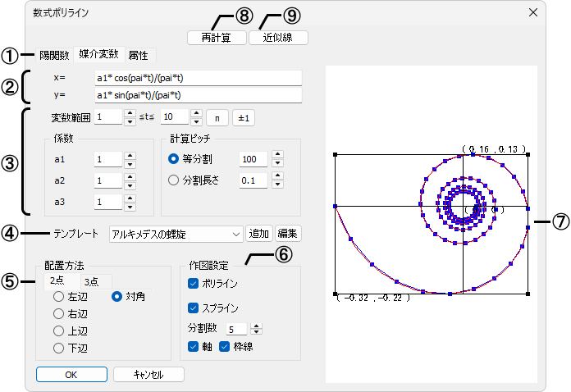
Task: Click the 等分割 count field showing 100
Action: (x=254, y=159)
